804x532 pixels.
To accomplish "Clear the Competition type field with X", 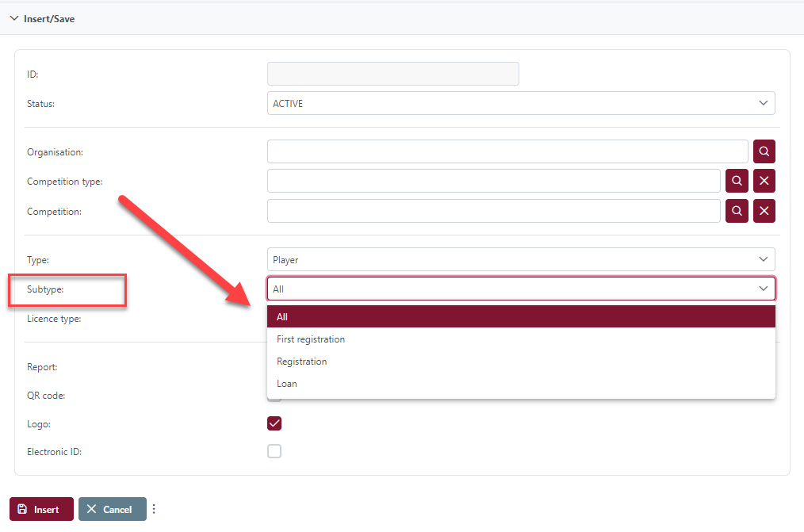I will pyautogui.click(x=764, y=182).
